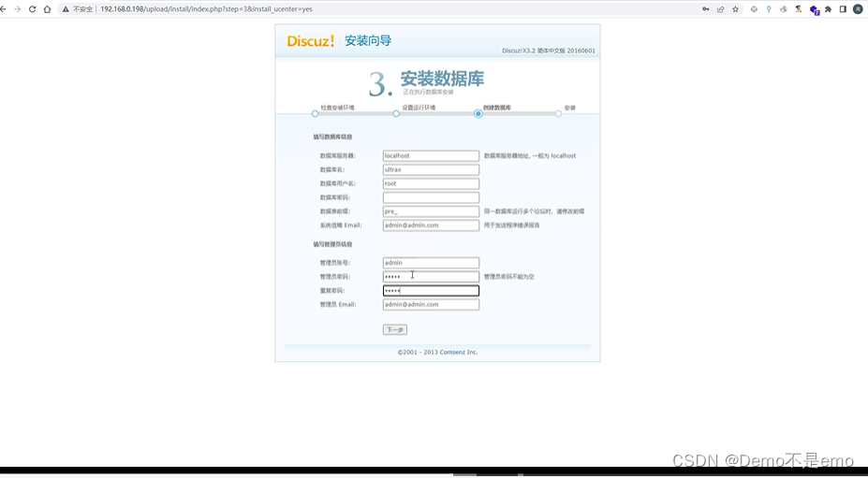Click the purple extension with badge 7
The width and height of the screenshot is (868, 478).
814,9
